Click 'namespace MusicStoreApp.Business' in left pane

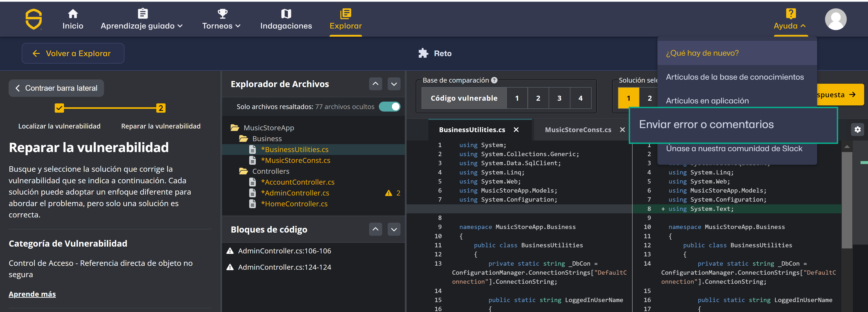tap(517, 227)
